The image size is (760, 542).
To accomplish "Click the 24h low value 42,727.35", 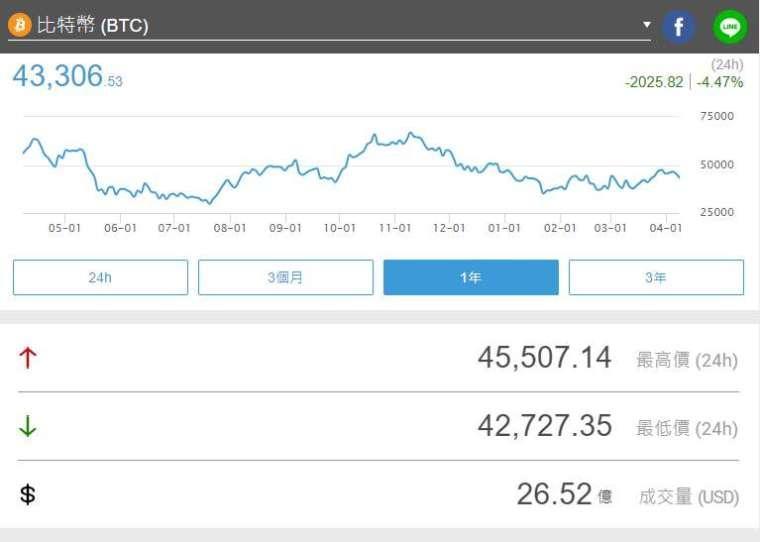I will 544,426.
